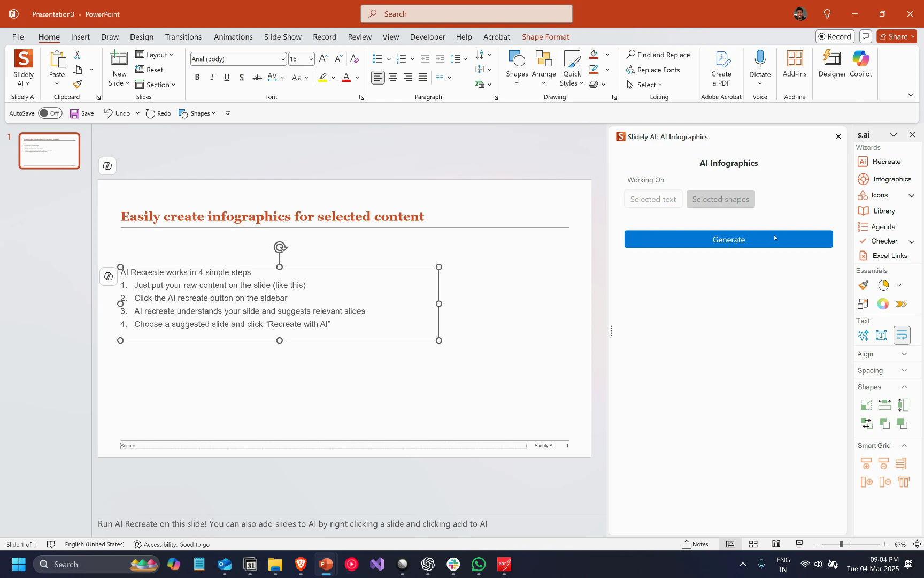924x578 pixels.
Task: Click the Recreate wizard icon in sidebar
Action: tap(863, 162)
